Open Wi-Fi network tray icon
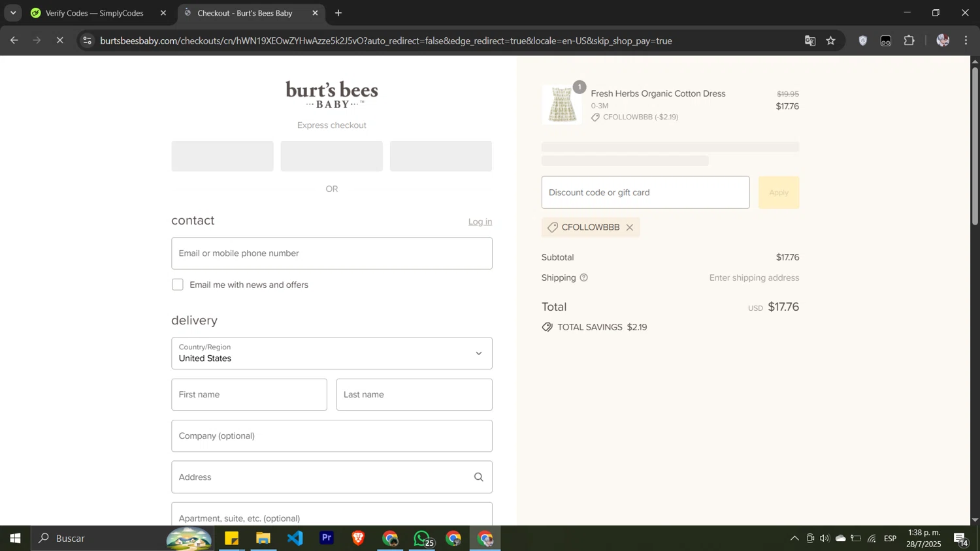980x551 pixels. click(x=872, y=539)
